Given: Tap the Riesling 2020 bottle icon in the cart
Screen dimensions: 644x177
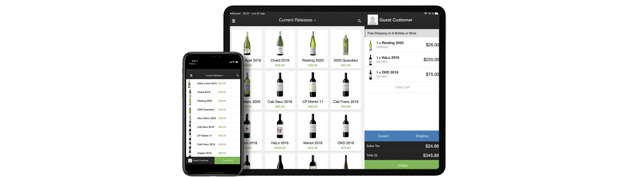Looking at the screenshot, I should (x=370, y=45).
